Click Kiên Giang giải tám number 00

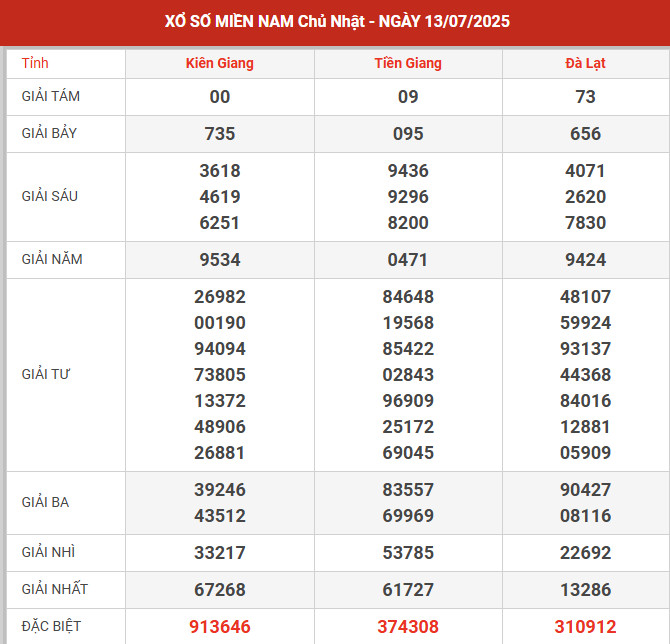[x=220, y=97]
